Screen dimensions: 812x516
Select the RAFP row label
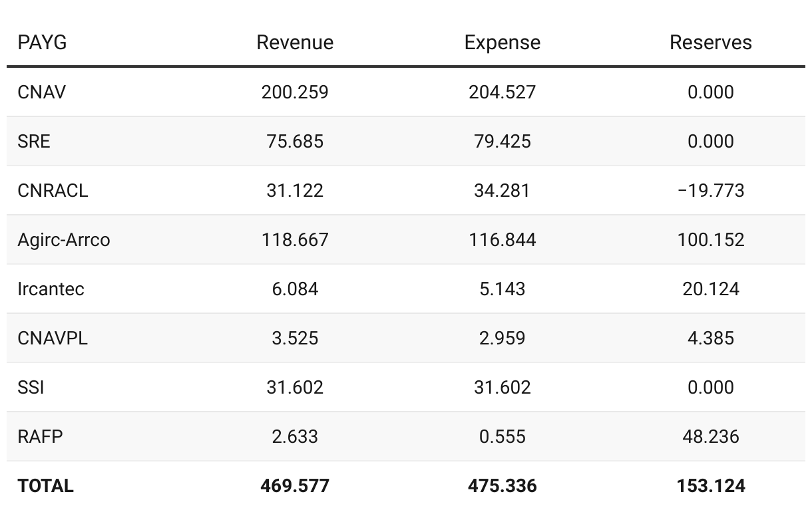[41, 436]
